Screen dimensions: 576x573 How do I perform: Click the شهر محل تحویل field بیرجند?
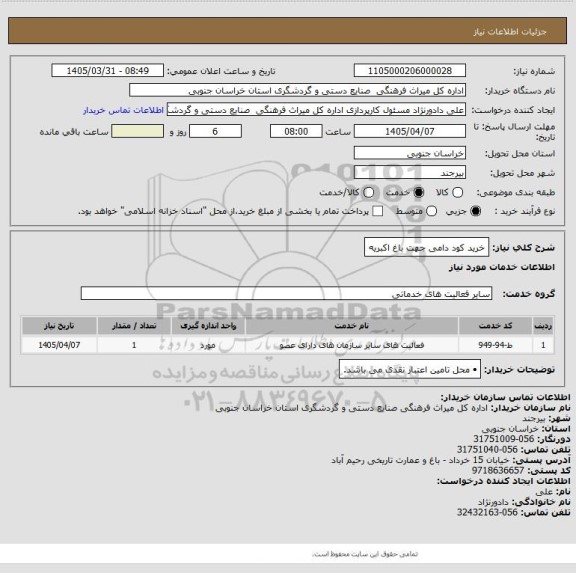click(410, 173)
